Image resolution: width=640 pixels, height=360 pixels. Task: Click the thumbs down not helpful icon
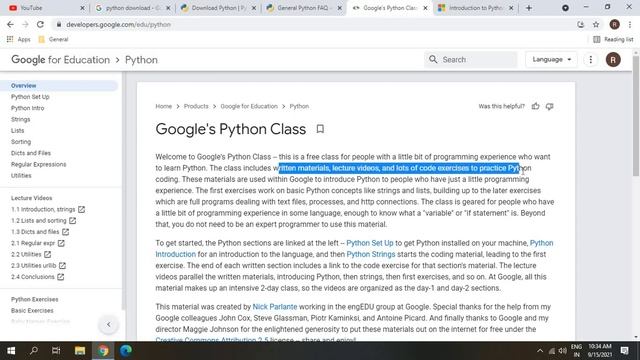[549, 107]
